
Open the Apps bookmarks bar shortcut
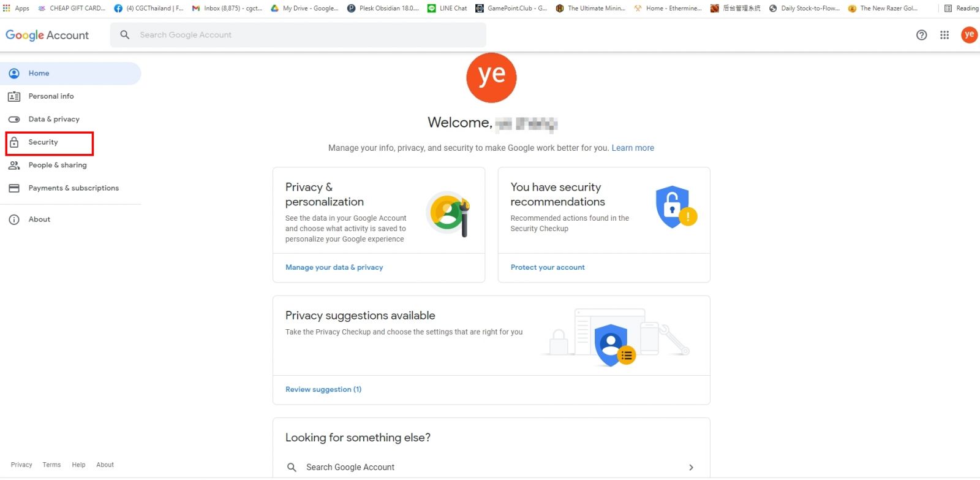[16, 9]
